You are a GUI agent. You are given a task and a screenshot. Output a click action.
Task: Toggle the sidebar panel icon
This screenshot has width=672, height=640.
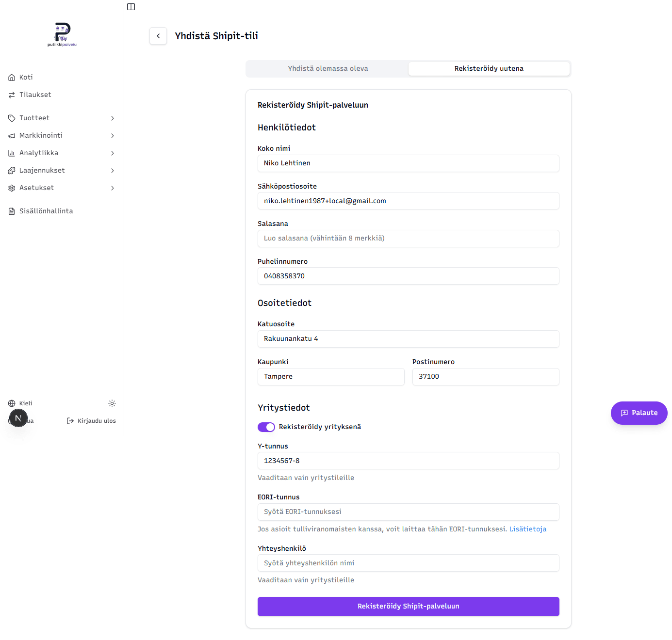[131, 7]
